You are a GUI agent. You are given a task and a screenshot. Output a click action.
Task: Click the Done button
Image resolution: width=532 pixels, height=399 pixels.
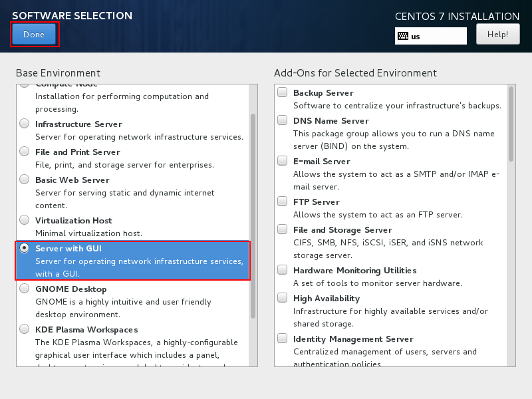(x=34, y=34)
